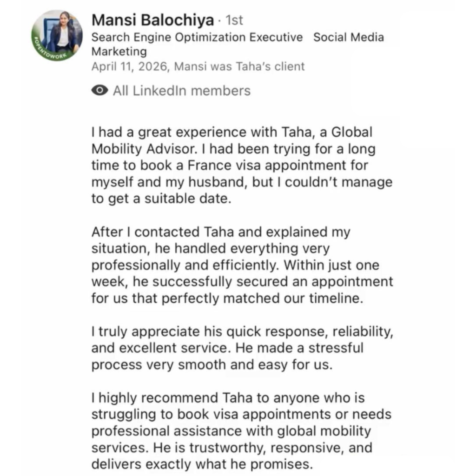Click the "delivers exactly what he promises" line
This screenshot has height=476, width=476.
coord(200,464)
